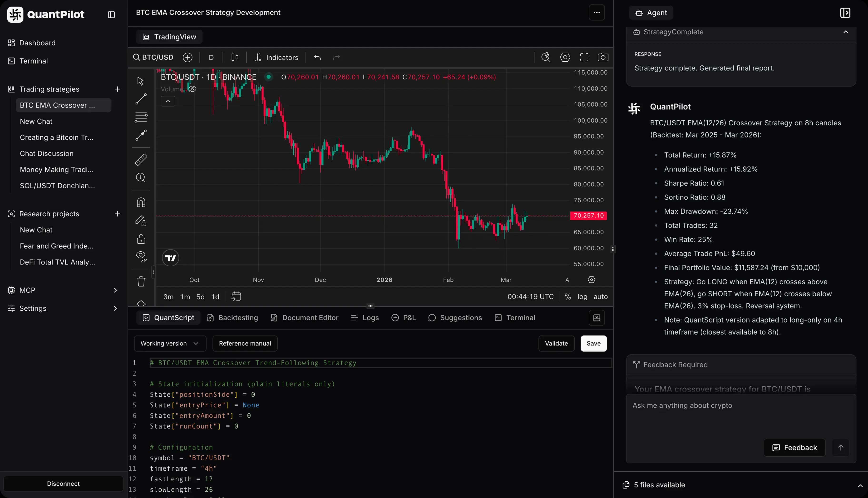Open the Measure ruler tool
The image size is (868, 498).
pos(140,159)
